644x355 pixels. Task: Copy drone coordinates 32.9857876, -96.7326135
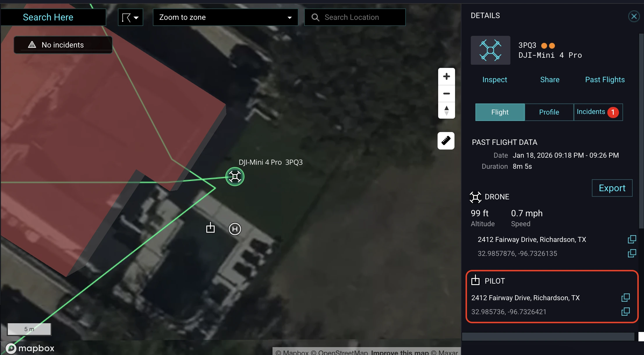[632, 253]
